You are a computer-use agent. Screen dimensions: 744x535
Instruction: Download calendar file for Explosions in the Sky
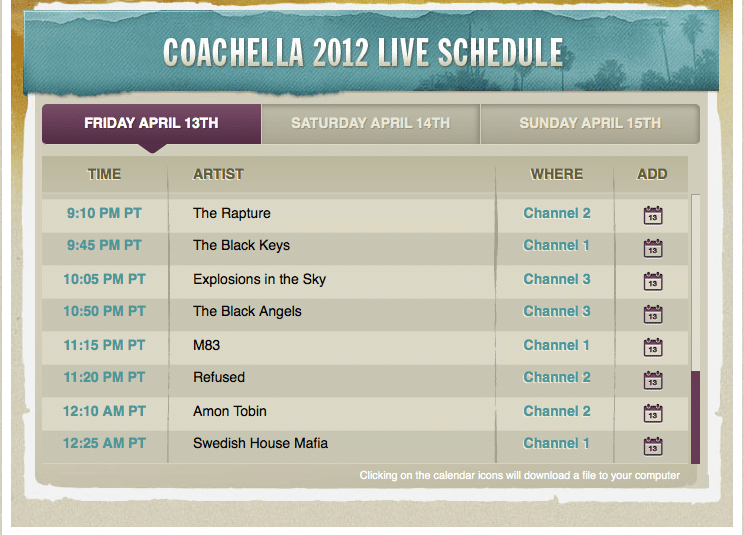tap(653, 281)
